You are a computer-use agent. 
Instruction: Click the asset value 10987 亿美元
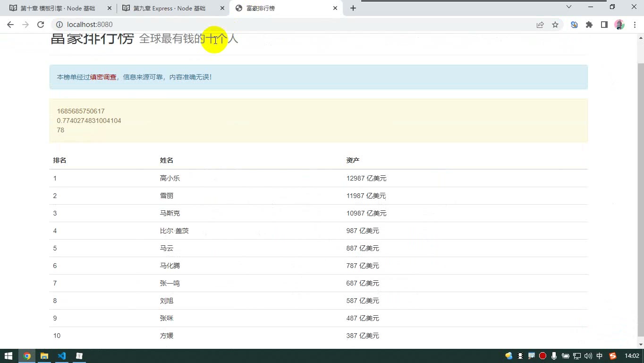pos(366,213)
